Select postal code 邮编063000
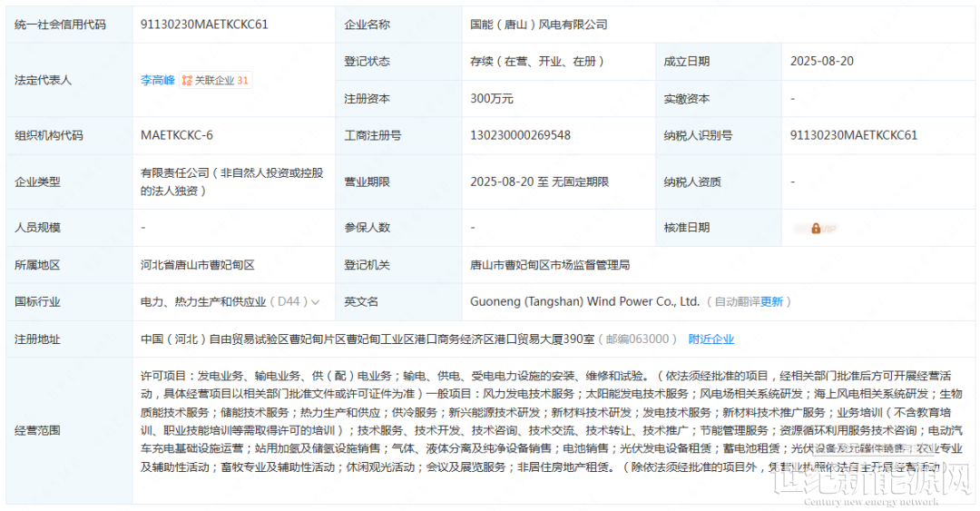 [x=638, y=339]
